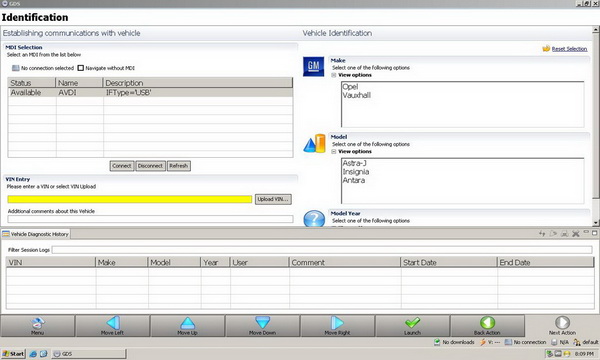
Task: Collapse Model View options
Action: tap(334, 151)
